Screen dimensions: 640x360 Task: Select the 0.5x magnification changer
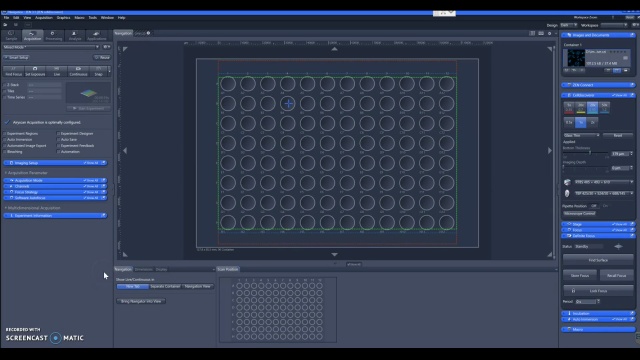pyautogui.click(x=569, y=122)
